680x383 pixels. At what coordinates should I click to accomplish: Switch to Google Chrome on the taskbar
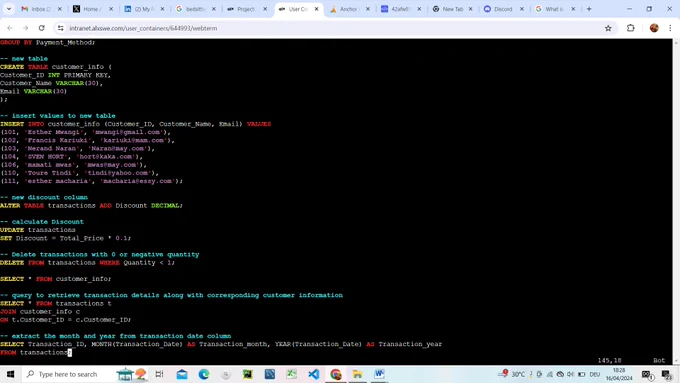tap(336, 374)
